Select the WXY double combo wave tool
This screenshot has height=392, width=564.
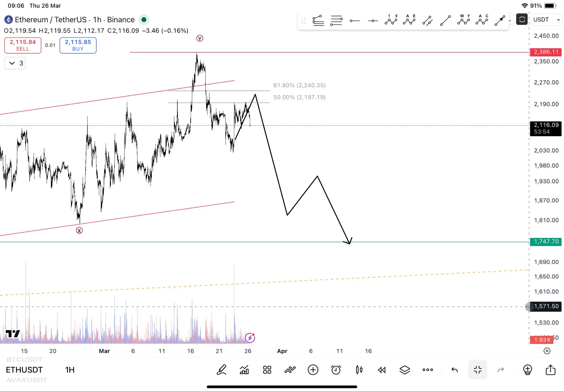click(464, 20)
